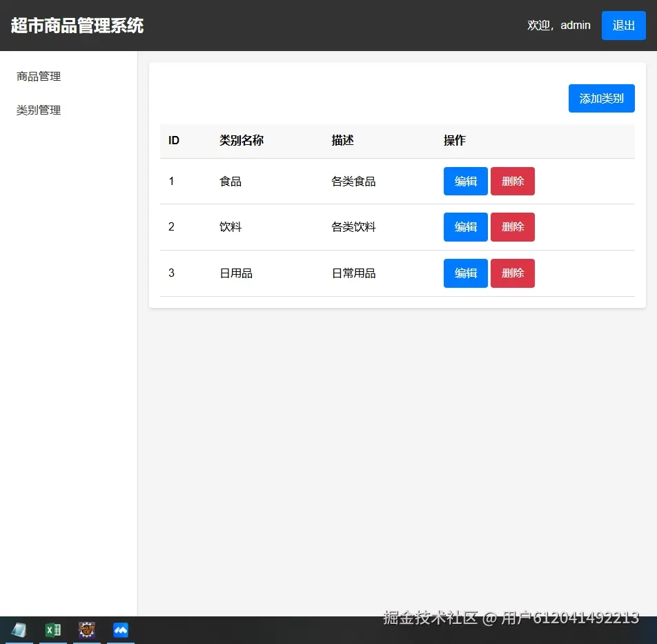Screen dimensions: 657x644
Task: Click the 退出 logout button
Action: (x=623, y=26)
